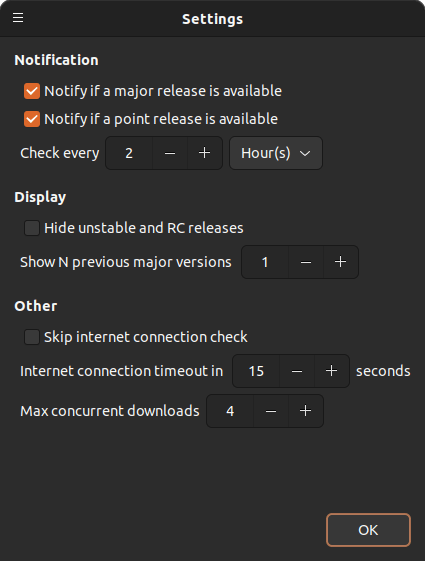Focus the previous major versions number field

point(265,262)
